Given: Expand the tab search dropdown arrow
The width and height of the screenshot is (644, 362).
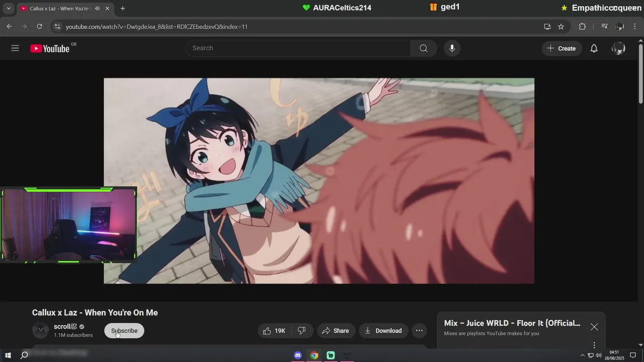Looking at the screenshot, I should point(9,9).
